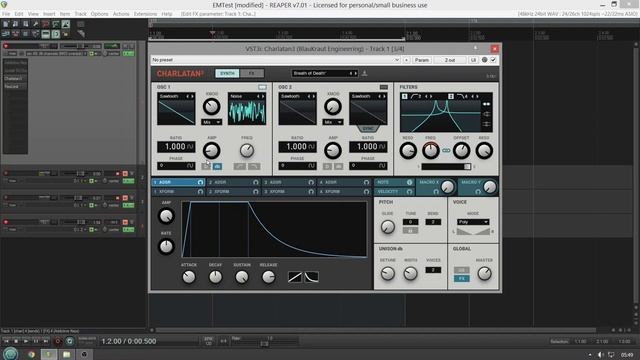The height and width of the screenshot is (360, 640).
Task: Select the 2 ADSR envelope tab
Action: click(x=233, y=182)
